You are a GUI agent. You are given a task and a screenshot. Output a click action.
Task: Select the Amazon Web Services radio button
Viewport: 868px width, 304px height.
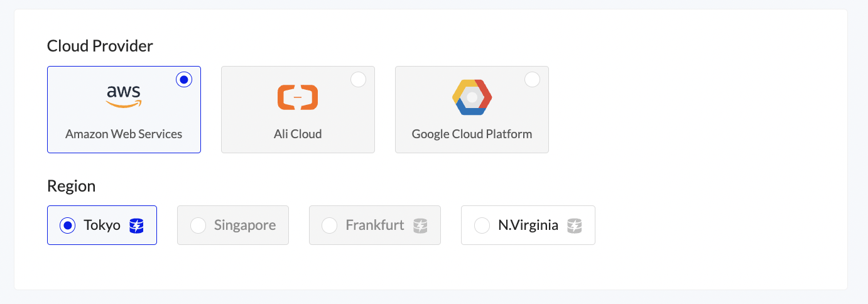tap(184, 80)
